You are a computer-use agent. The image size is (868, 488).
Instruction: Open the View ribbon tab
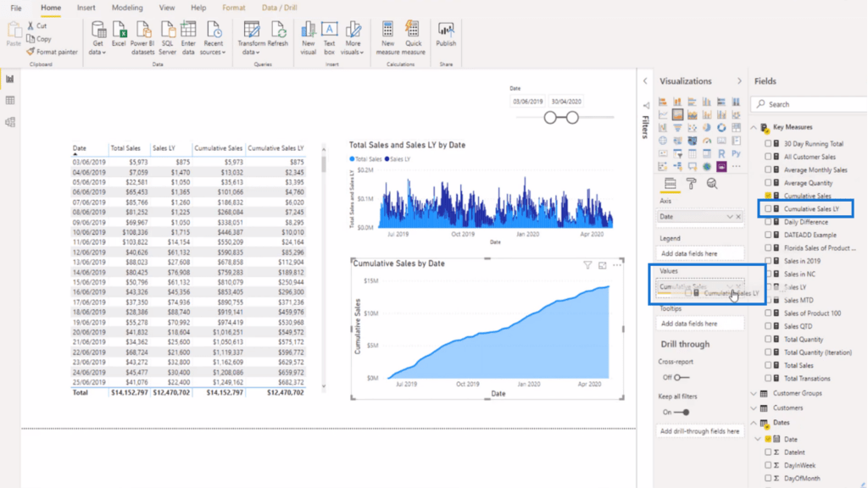[167, 8]
